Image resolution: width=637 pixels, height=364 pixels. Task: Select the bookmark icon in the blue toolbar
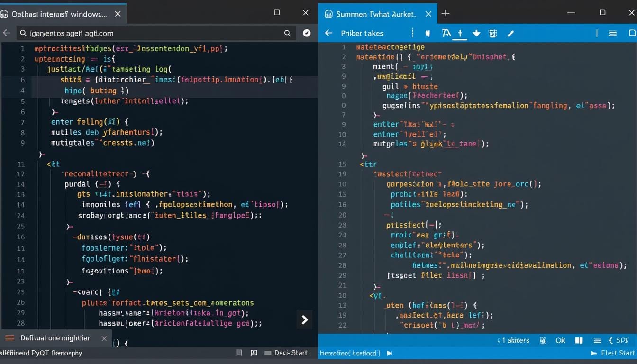pos(428,33)
